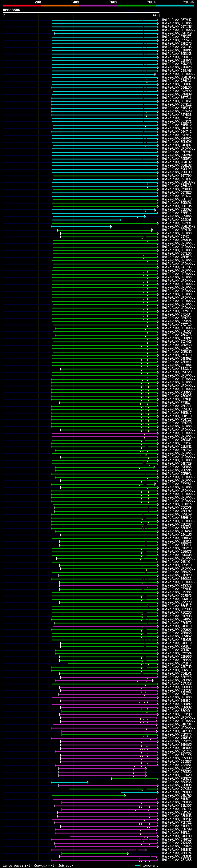Click the UniRef100_Q40742 label
Image resolution: width=197 pixels, height=868 pixels.
[176, 132]
